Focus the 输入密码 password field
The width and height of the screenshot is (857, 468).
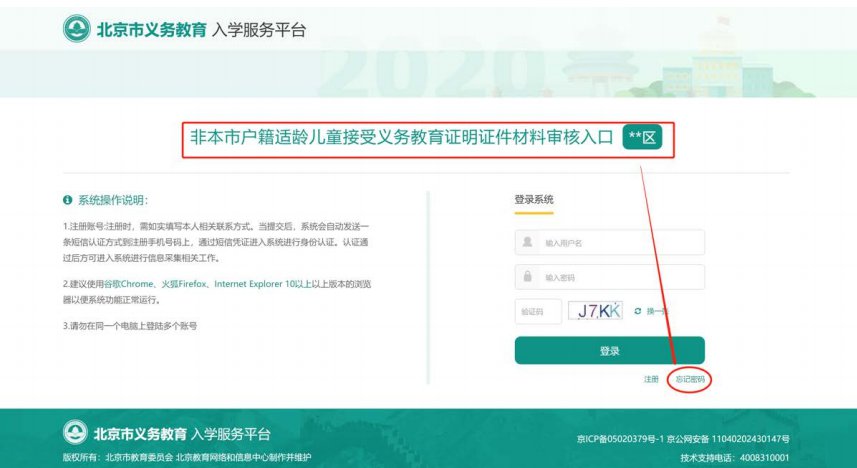tap(609, 277)
